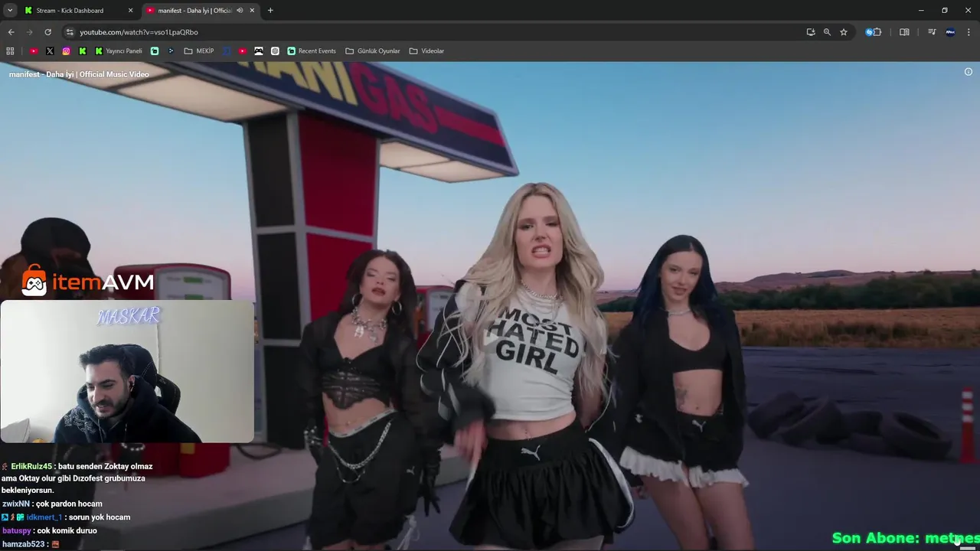This screenshot has height=551, width=980.
Task: Switch to Stream - Kick Dashboard tab
Action: (x=77, y=10)
